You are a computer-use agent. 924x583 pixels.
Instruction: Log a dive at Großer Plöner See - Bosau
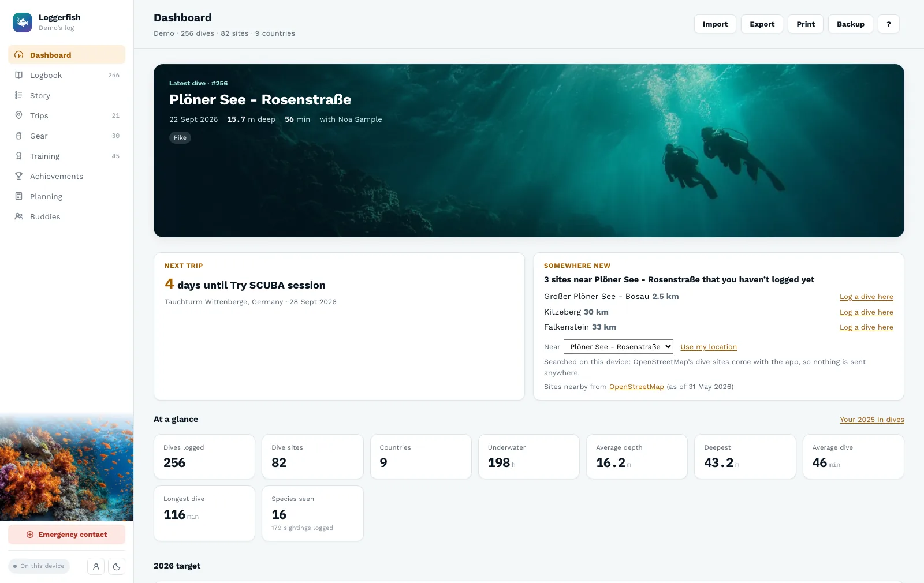[x=866, y=297]
